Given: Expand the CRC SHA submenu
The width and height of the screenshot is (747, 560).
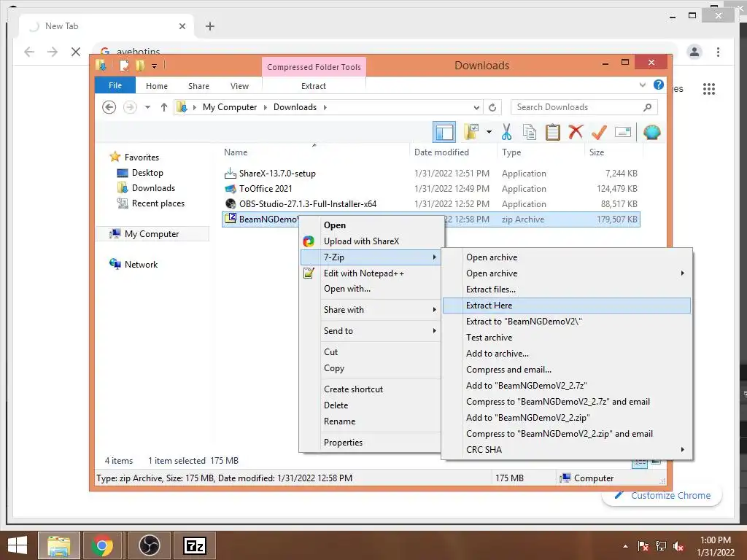Looking at the screenshot, I should [x=566, y=449].
